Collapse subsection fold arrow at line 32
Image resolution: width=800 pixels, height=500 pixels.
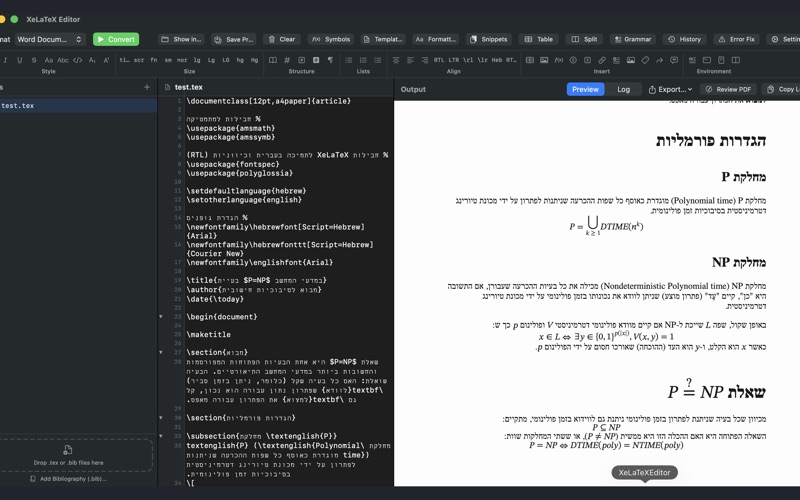tap(161, 436)
